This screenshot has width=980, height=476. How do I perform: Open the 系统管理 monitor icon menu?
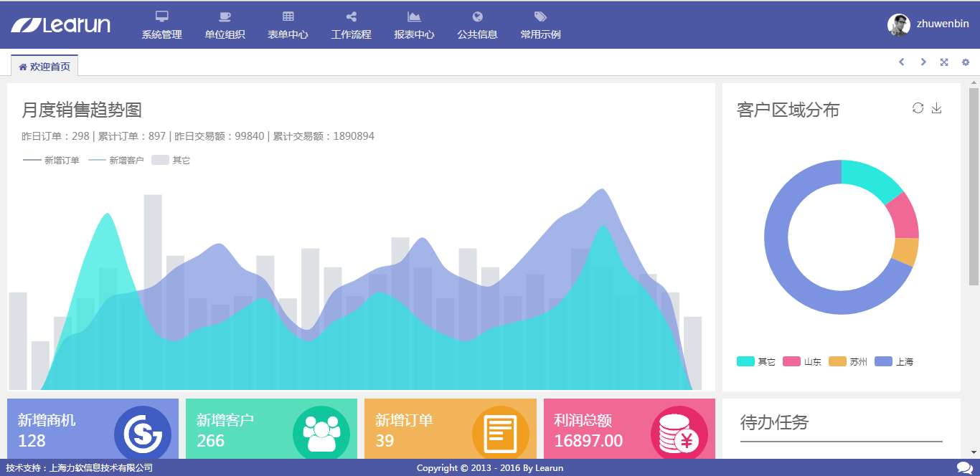[161, 25]
